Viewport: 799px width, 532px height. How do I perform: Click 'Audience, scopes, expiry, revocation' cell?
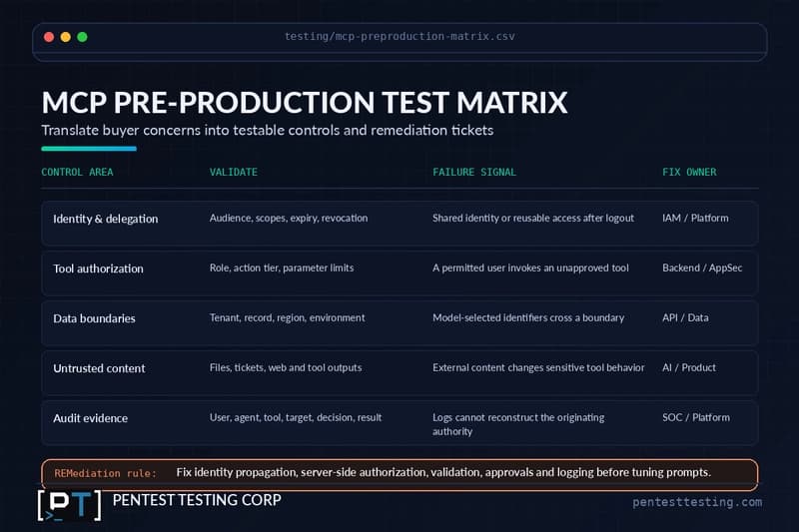289,218
